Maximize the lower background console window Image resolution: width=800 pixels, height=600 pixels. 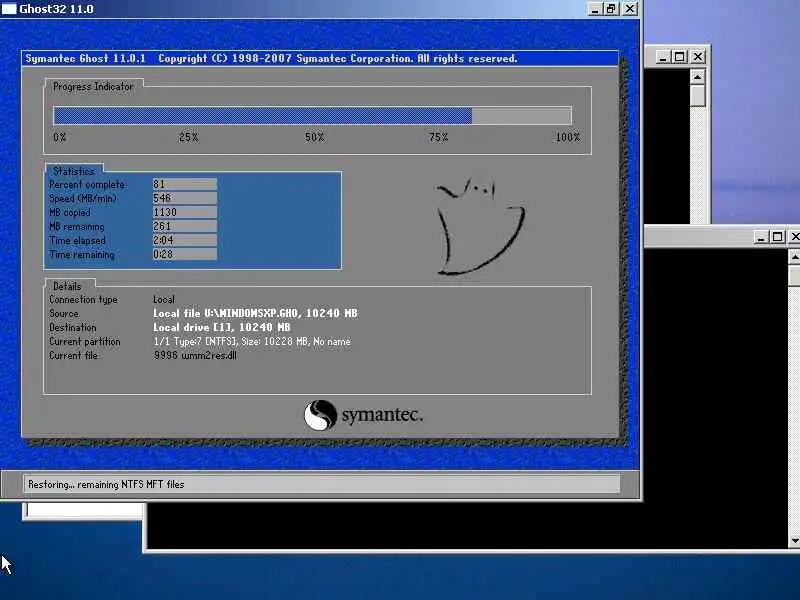pos(778,237)
